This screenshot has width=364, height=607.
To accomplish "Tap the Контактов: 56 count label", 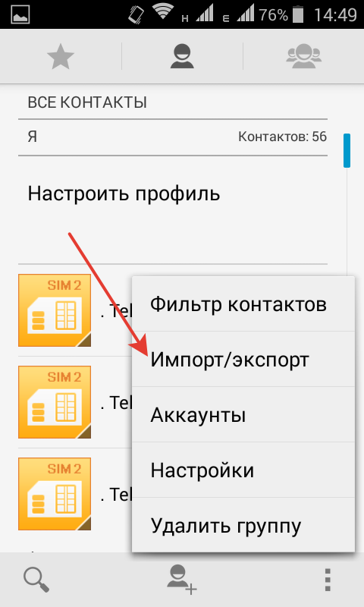I will (282, 137).
